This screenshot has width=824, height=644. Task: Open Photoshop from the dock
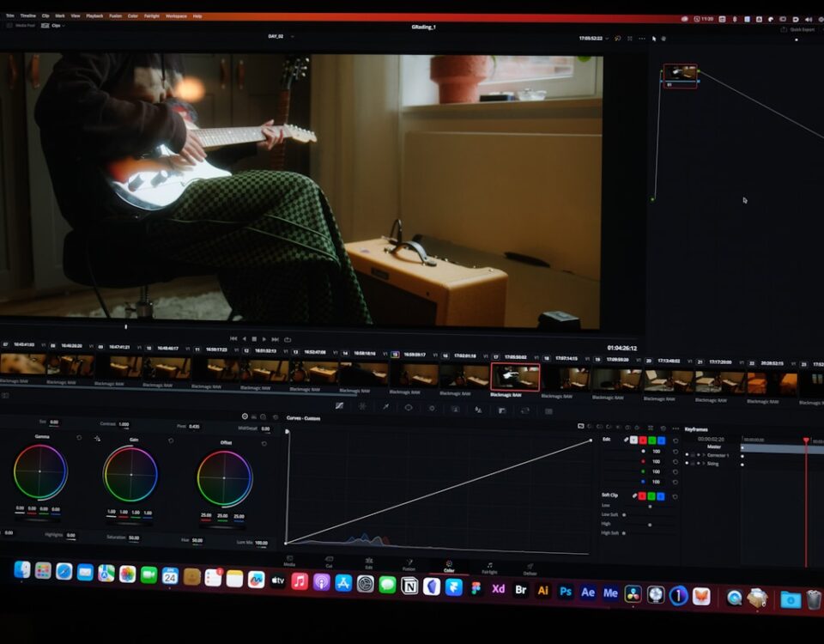tap(566, 592)
